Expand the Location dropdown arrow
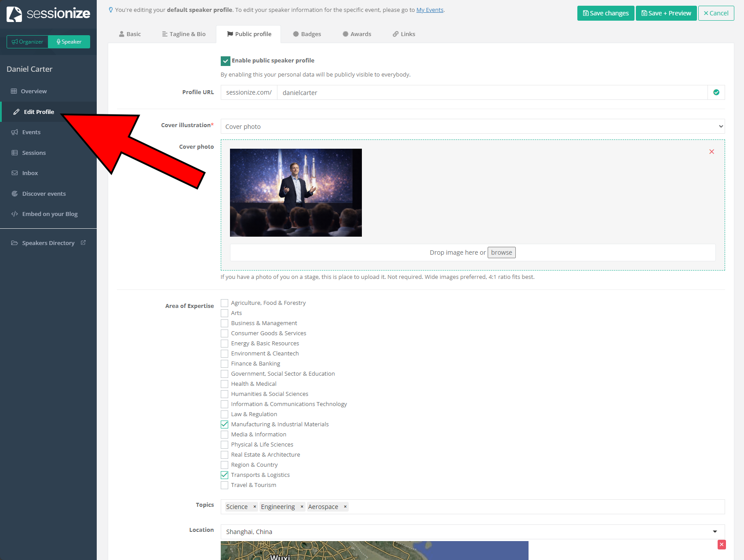Image resolution: width=744 pixels, height=560 pixels. [x=715, y=532]
